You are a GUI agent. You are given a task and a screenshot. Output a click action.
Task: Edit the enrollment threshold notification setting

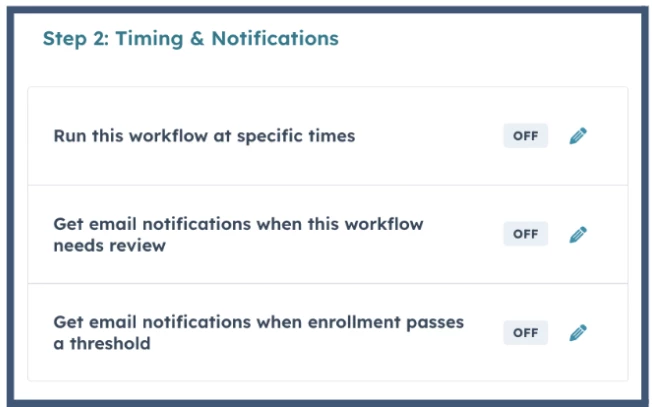[x=577, y=333]
